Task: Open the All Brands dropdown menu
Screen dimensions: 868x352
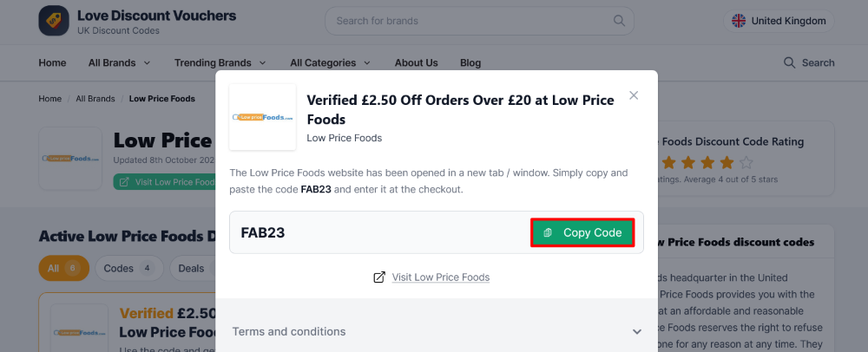Action: (119, 62)
